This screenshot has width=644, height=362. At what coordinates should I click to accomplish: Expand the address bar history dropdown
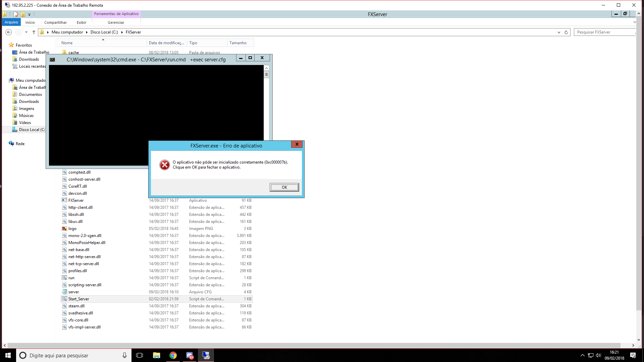click(559, 32)
